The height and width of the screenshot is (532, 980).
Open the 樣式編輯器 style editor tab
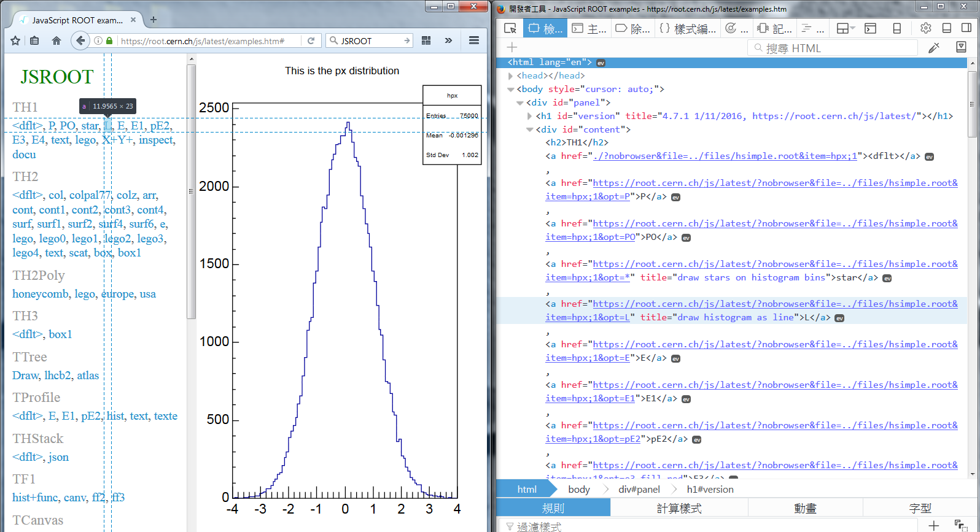click(x=688, y=28)
